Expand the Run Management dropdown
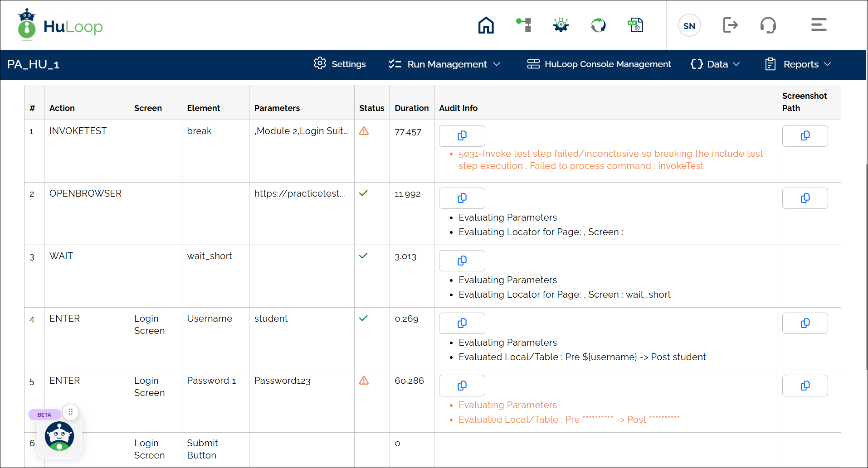This screenshot has width=868, height=468. (x=444, y=64)
